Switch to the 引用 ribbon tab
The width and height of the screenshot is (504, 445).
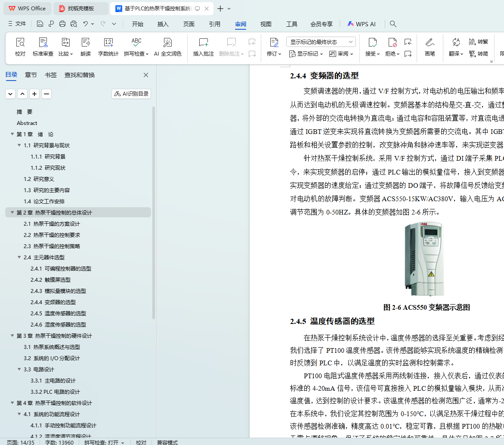tap(215, 24)
